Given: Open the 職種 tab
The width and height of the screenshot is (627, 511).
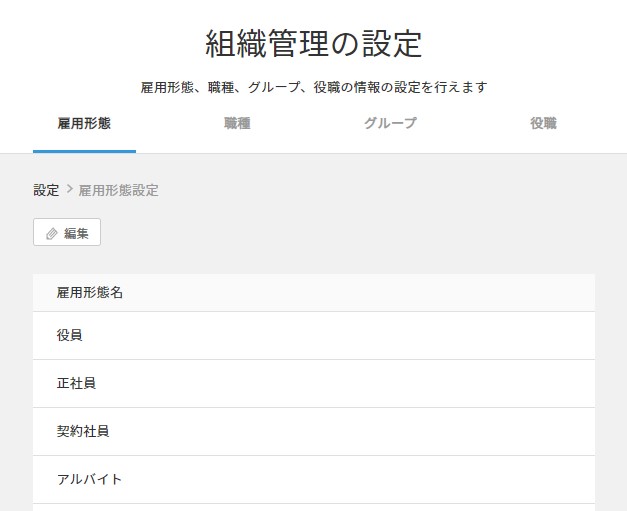Looking at the screenshot, I should pyautogui.click(x=237, y=124).
